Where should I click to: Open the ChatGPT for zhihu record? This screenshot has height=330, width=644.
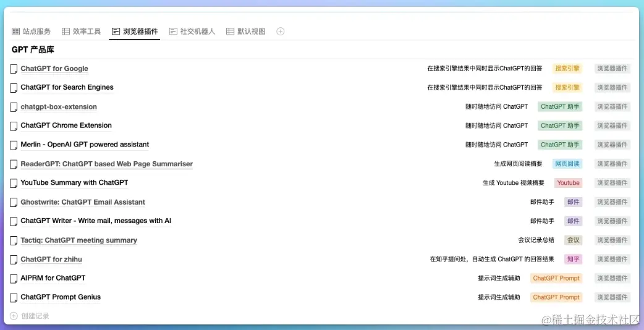(x=51, y=259)
